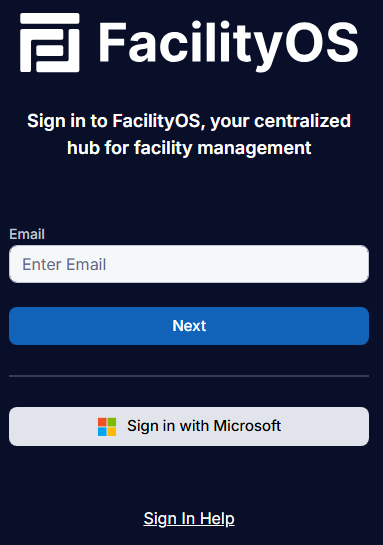Click the word "Next" label on the blue button

(189, 326)
